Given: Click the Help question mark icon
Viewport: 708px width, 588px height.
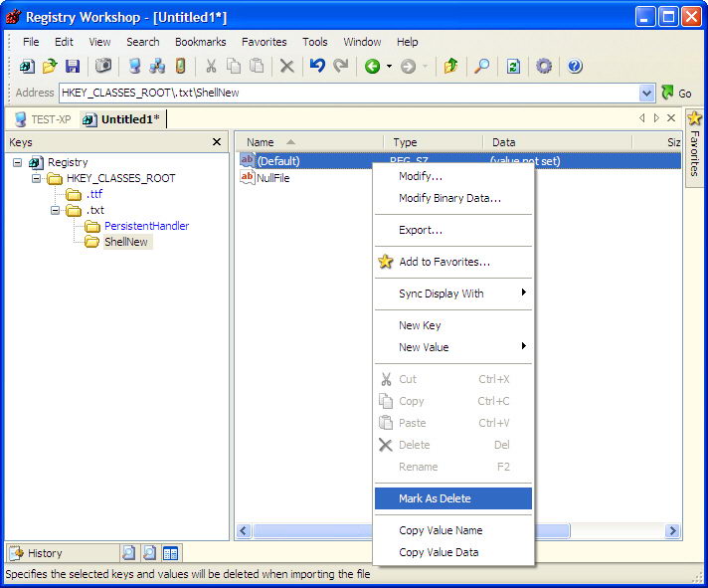Looking at the screenshot, I should click(x=574, y=67).
